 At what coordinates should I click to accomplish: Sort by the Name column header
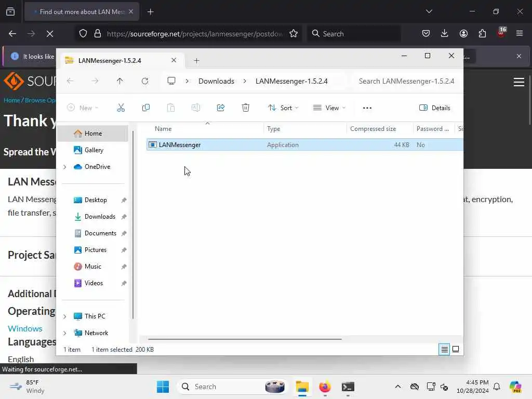coord(163,129)
